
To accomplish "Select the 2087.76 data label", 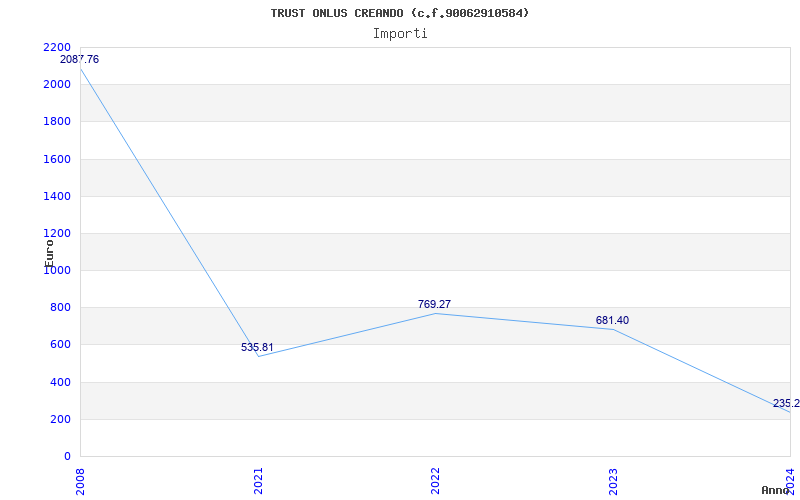I will pos(80,59).
